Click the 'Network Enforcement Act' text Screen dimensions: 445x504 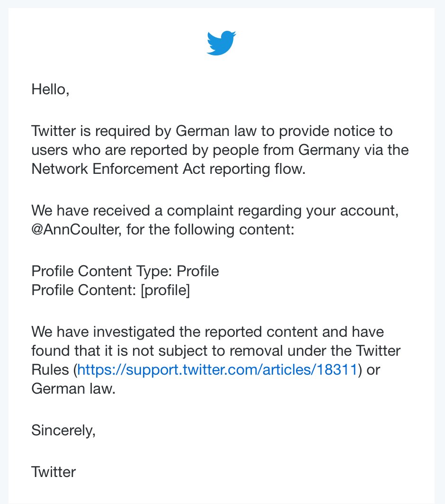click(118, 169)
